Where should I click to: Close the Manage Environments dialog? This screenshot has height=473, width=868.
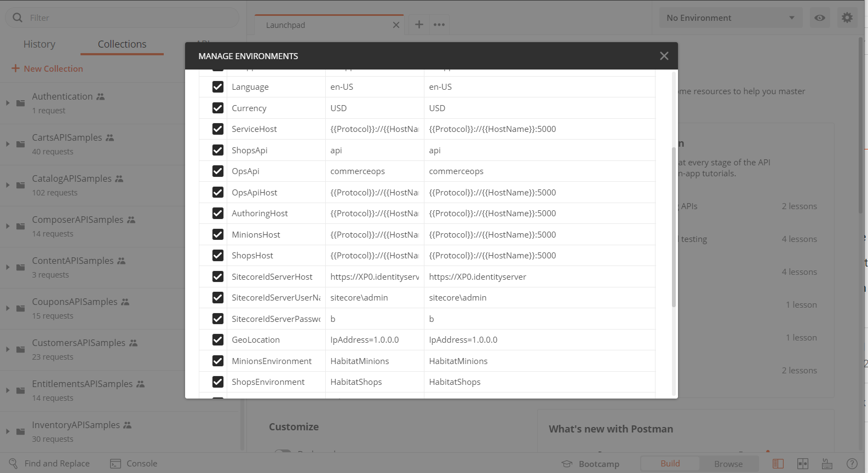(x=664, y=56)
